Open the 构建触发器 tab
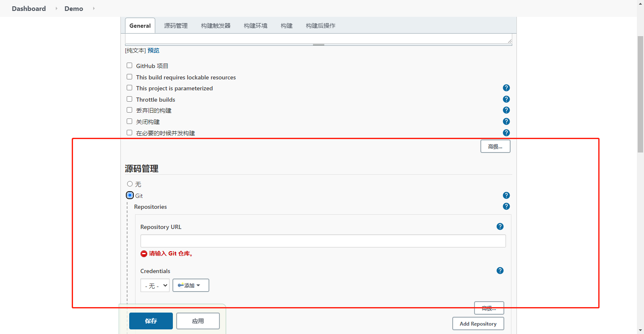Image resolution: width=644 pixels, height=334 pixels. click(x=216, y=26)
